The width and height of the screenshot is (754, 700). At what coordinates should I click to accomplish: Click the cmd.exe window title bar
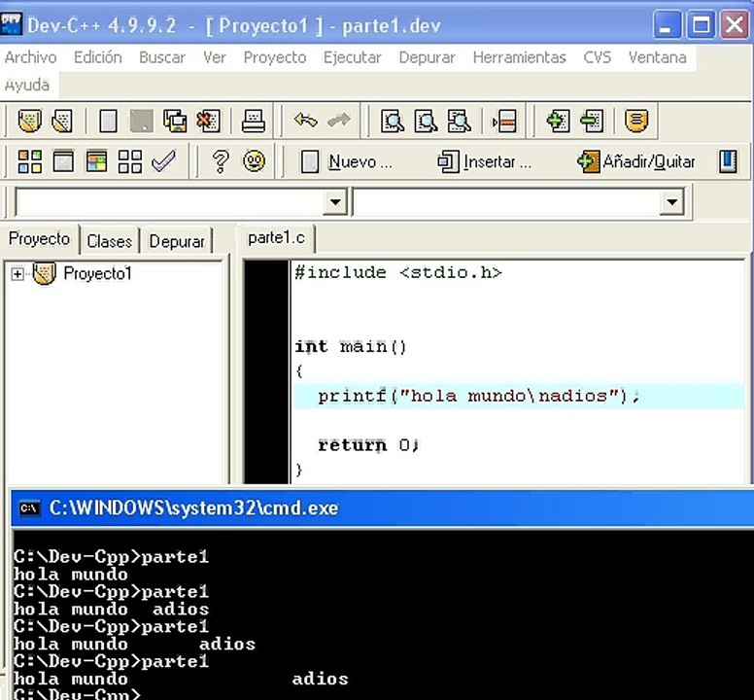(x=382, y=508)
